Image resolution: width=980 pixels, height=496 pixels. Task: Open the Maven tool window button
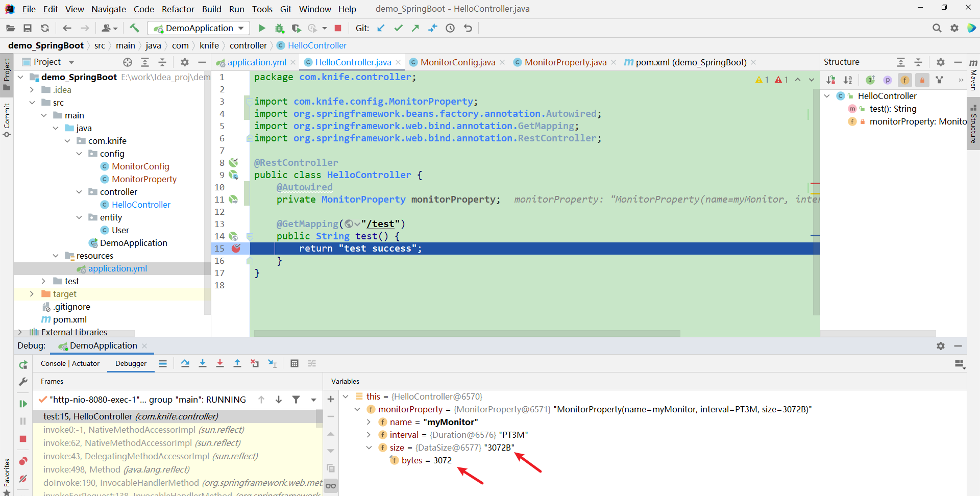[973, 75]
